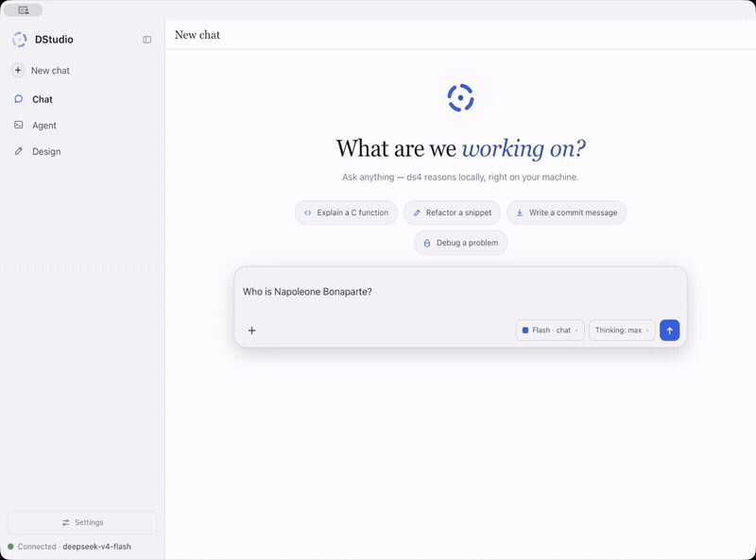Collapse the sidebar with the panel icon
This screenshot has height=560, width=756.
pyautogui.click(x=147, y=40)
